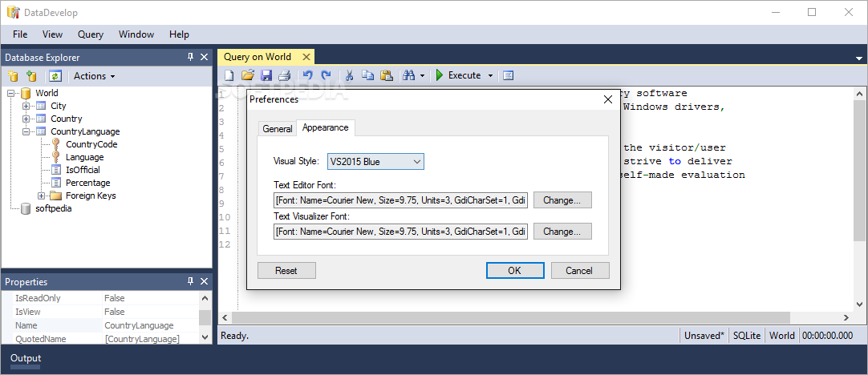868x375 pixels.
Task: Click the open file folder icon
Action: (247, 75)
